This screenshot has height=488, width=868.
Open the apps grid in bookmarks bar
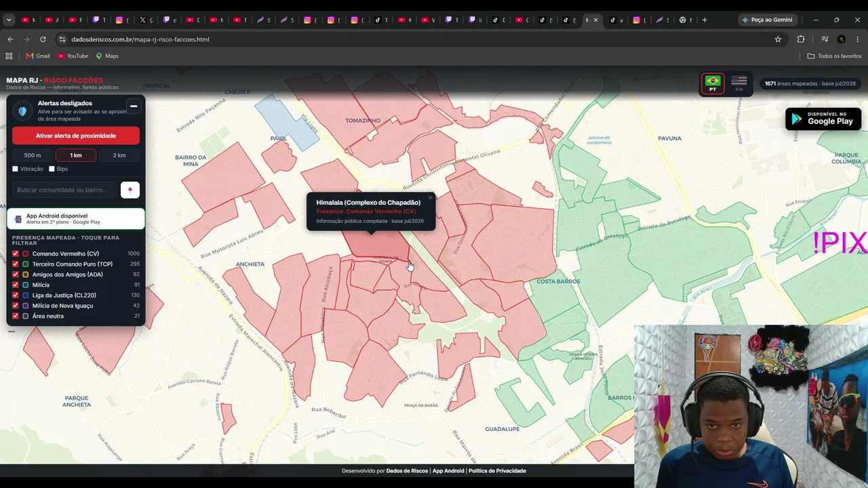(9, 56)
